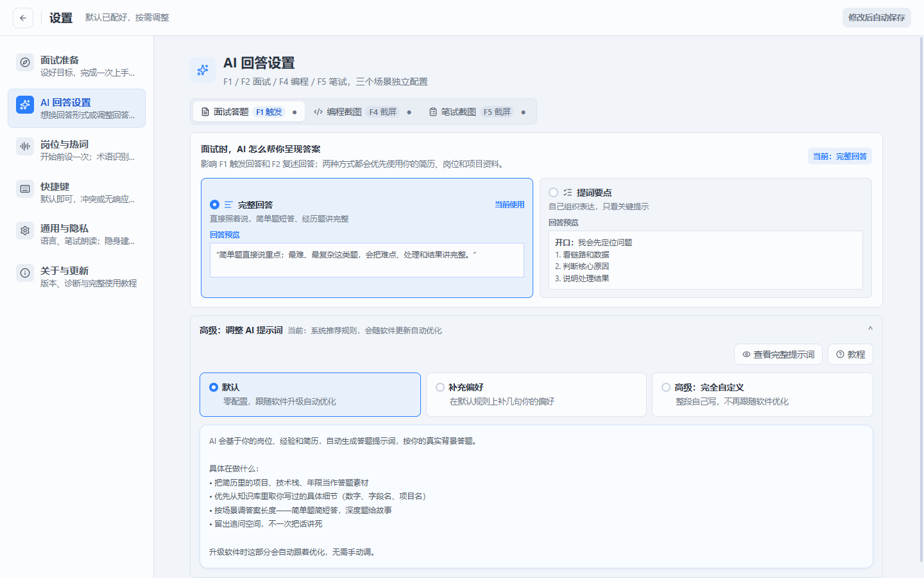Select the 提词要点 radio button
This screenshot has width=924, height=578.
pyautogui.click(x=553, y=193)
